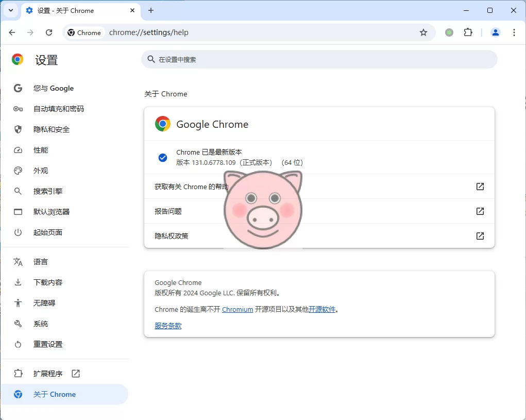526x420 pixels.
Task: Open a new tab with plus button
Action: coord(151,10)
